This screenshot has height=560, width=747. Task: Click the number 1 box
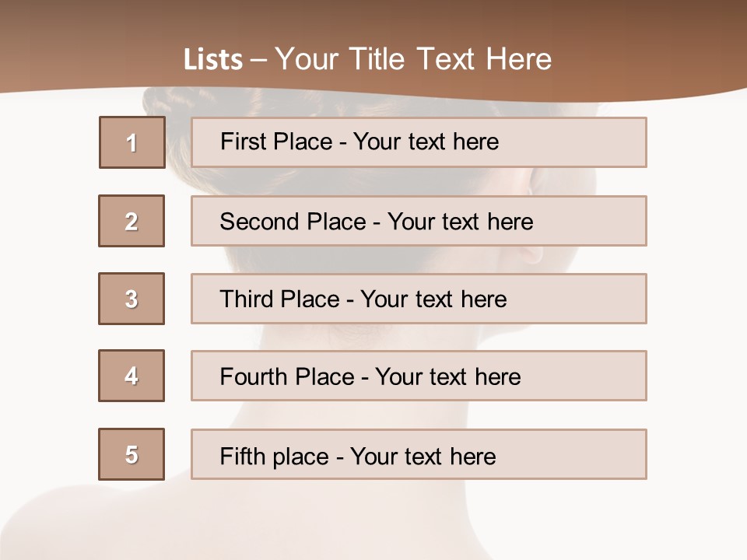pyautogui.click(x=132, y=142)
